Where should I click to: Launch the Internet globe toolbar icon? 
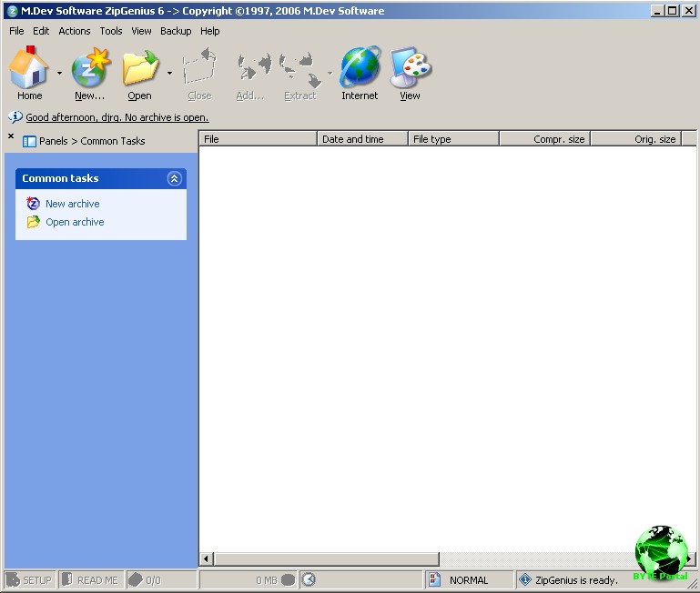(360, 67)
